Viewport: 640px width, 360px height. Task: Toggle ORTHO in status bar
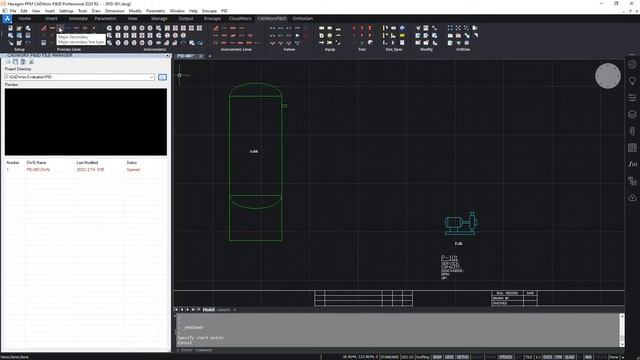pos(462,357)
